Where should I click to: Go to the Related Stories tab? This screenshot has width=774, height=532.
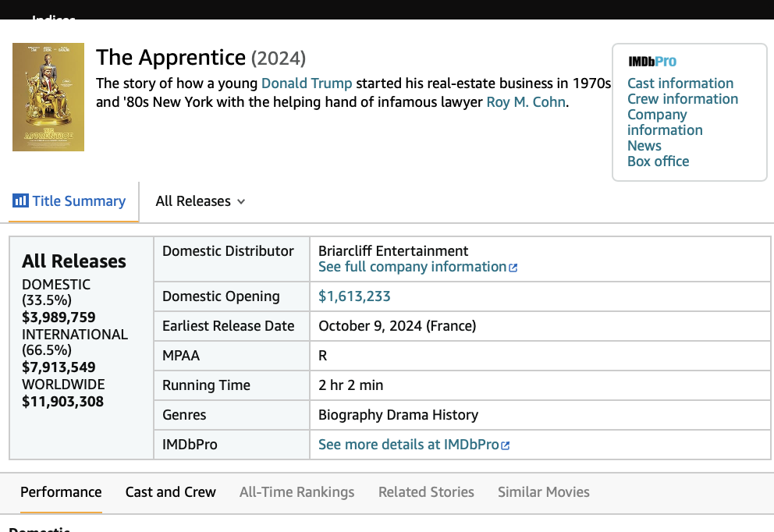(426, 492)
